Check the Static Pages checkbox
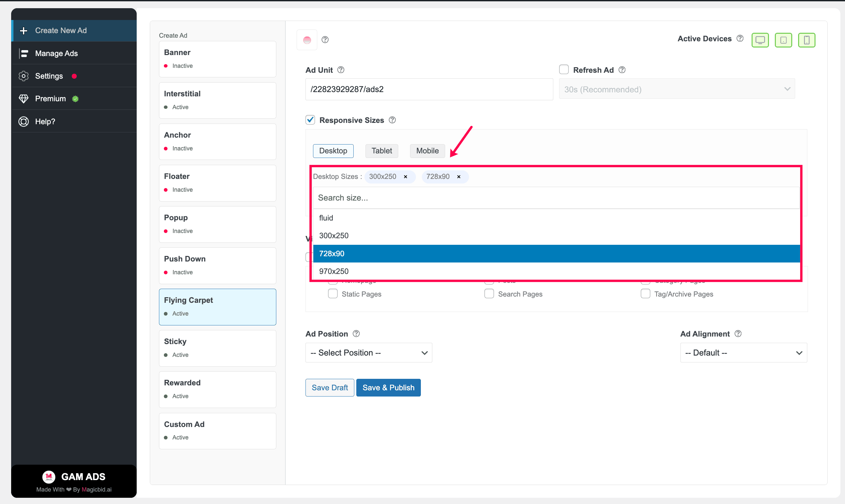Screen dimensions: 845x504 pos(333,294)
